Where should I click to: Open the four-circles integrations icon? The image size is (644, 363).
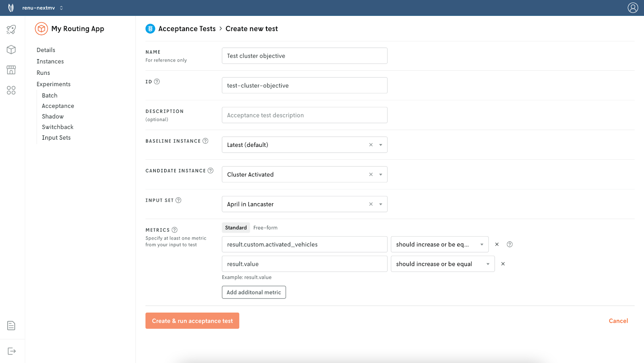tap(11, 90)
